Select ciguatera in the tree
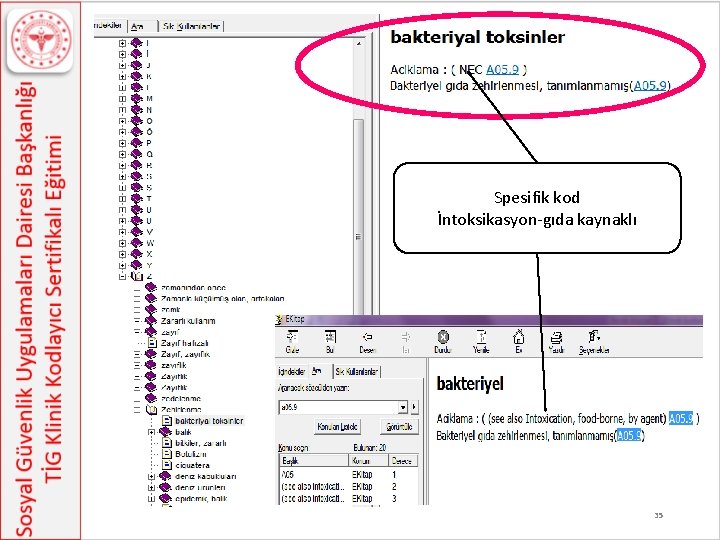 pos(192,465)
